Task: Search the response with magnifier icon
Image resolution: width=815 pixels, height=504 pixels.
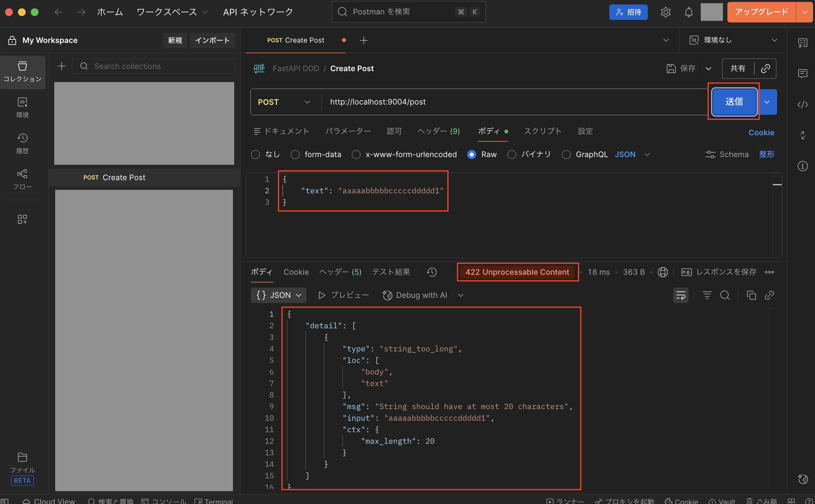Action: [725, 295]
